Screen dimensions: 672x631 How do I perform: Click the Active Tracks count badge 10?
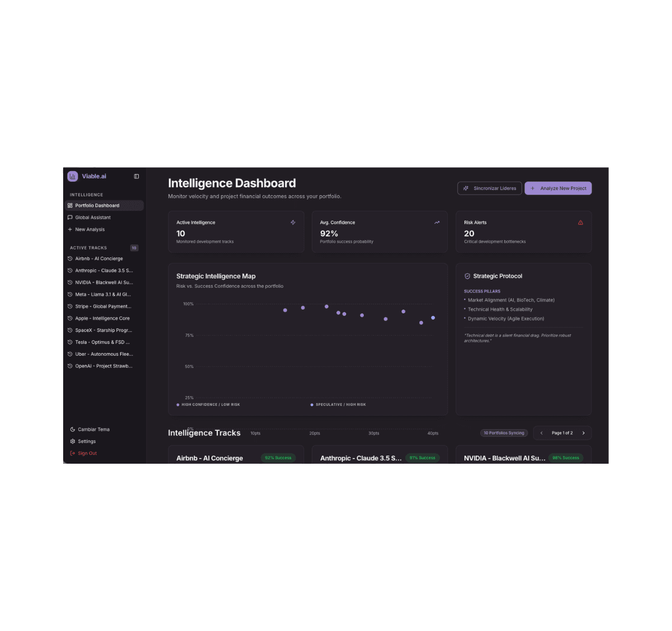pos(134,248)
